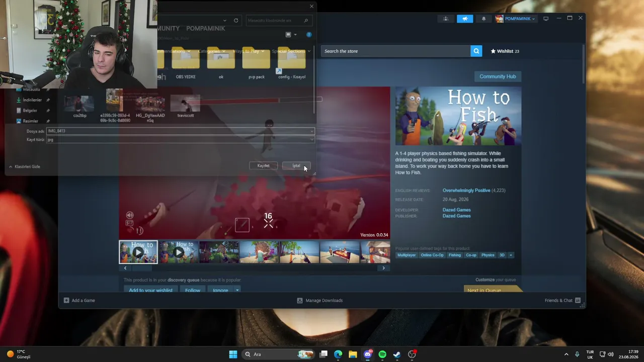Click the Search the store field
This screenshot has width=644, height=362.
coord(396,51)
